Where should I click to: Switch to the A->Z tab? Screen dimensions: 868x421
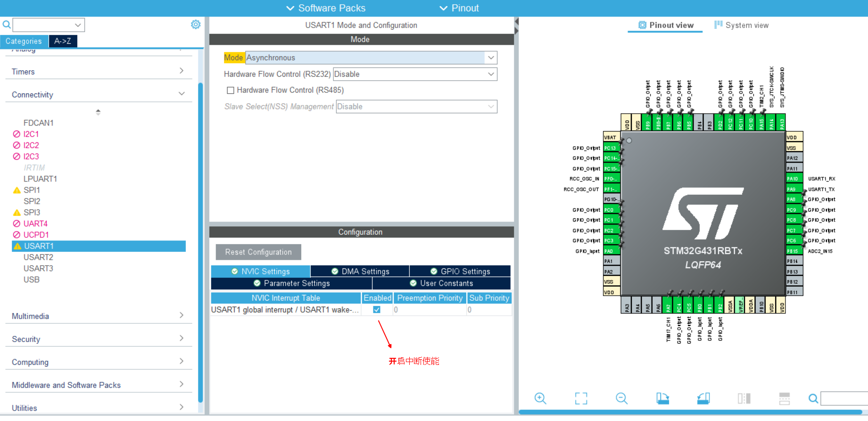(63, 41)
